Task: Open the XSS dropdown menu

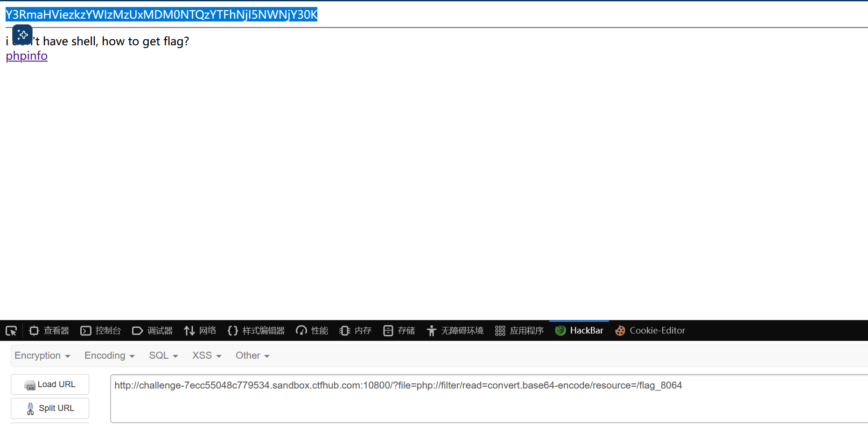Action: tap(207, 356)
